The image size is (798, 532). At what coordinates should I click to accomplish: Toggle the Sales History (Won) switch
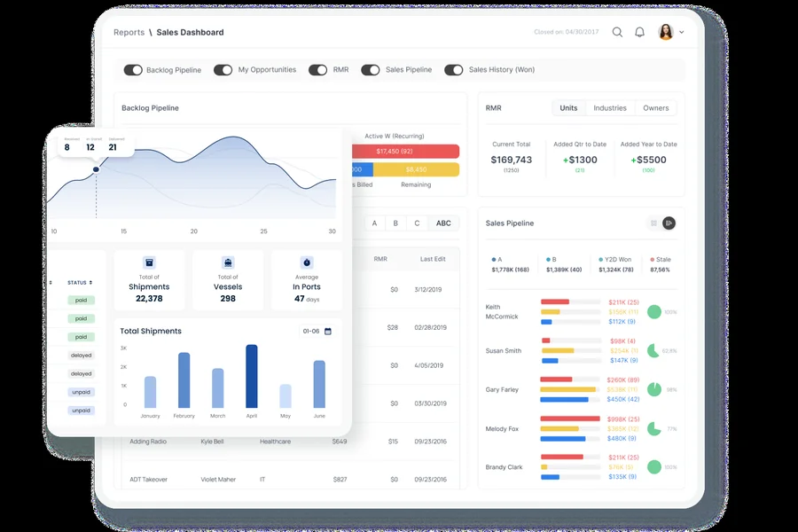[x=455, y=69]
